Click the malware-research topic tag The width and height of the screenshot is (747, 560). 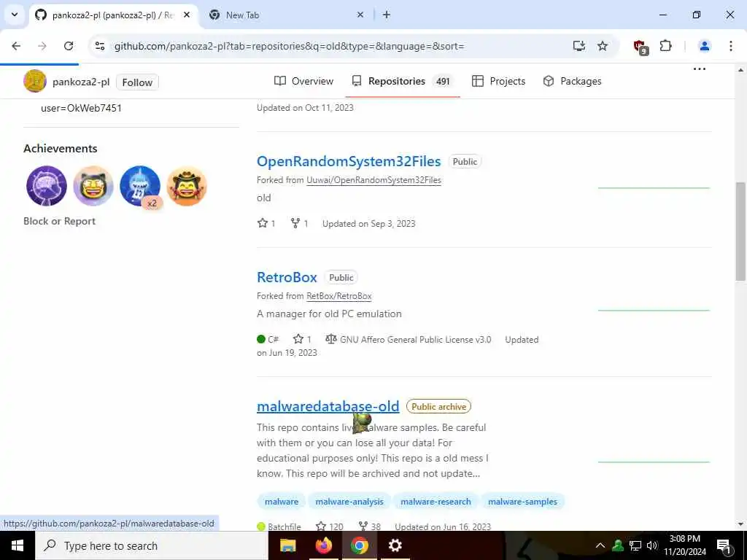pos(436,502)
